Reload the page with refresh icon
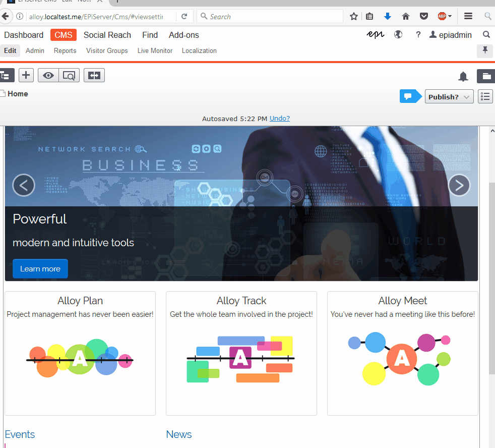Viewport: 495px width, 448px height. (184, 17)
